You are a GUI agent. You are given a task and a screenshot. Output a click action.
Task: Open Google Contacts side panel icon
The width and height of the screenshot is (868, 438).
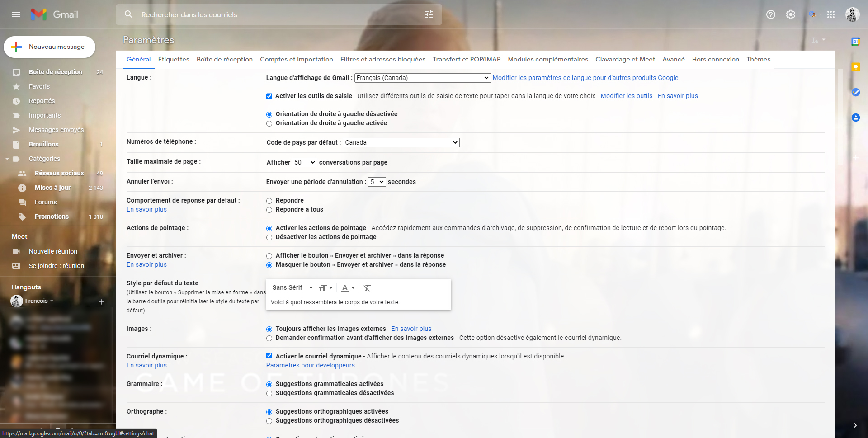pyautogui.click(x=855, y=118)
